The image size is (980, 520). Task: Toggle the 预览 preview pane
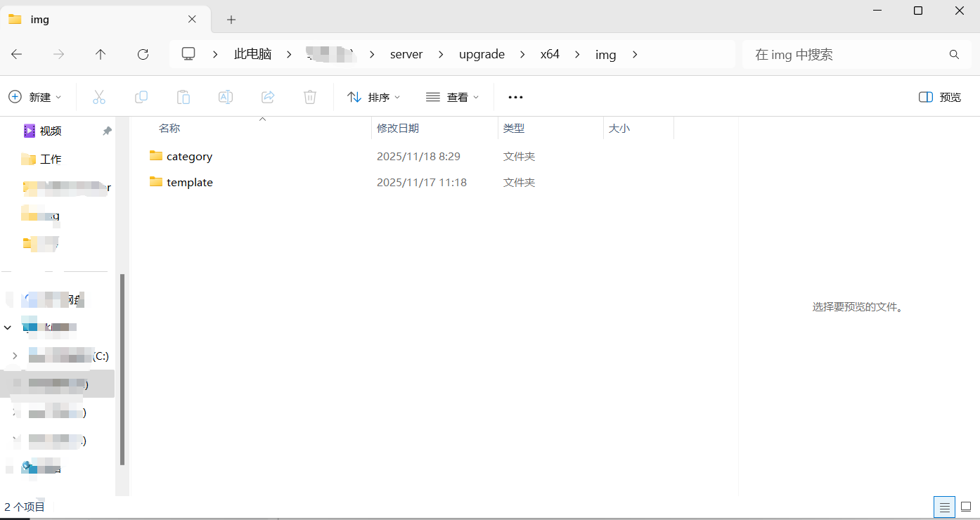click(940, 97)
